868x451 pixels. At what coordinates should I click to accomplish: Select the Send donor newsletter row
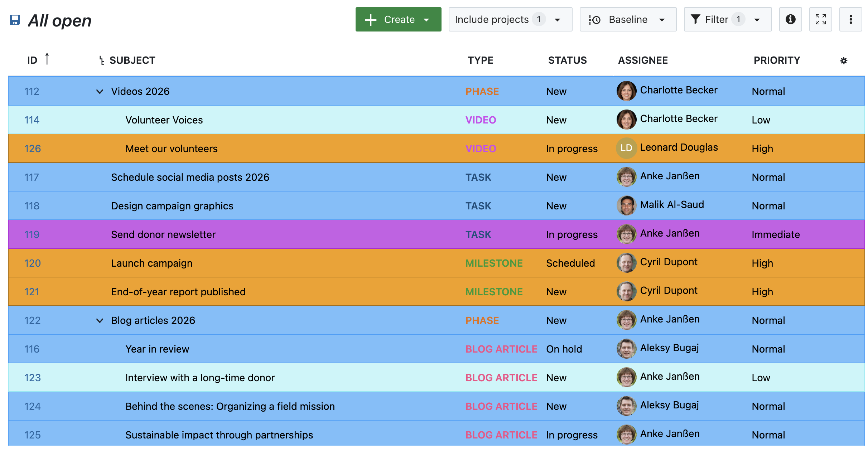pyautogui.click(x=322, y=234)
